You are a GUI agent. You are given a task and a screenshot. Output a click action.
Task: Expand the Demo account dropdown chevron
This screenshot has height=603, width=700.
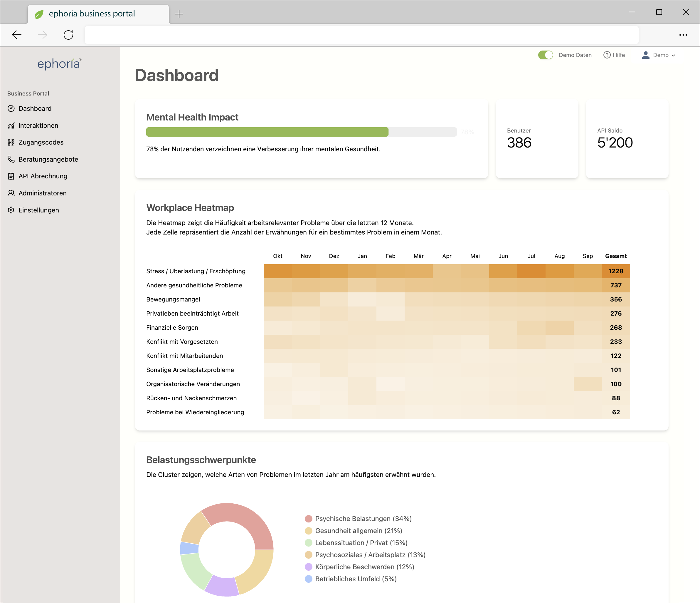point(673,56)
